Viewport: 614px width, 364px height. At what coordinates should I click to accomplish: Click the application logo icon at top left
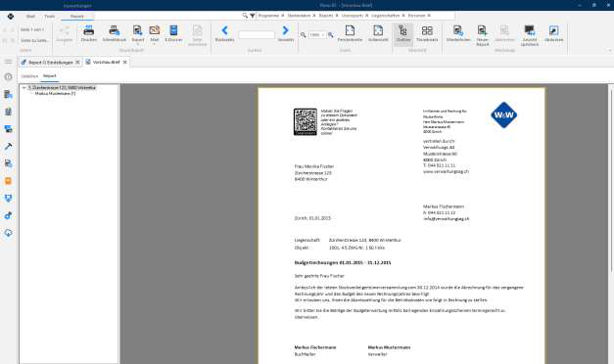pyautogui.click(x=11, y=16)
